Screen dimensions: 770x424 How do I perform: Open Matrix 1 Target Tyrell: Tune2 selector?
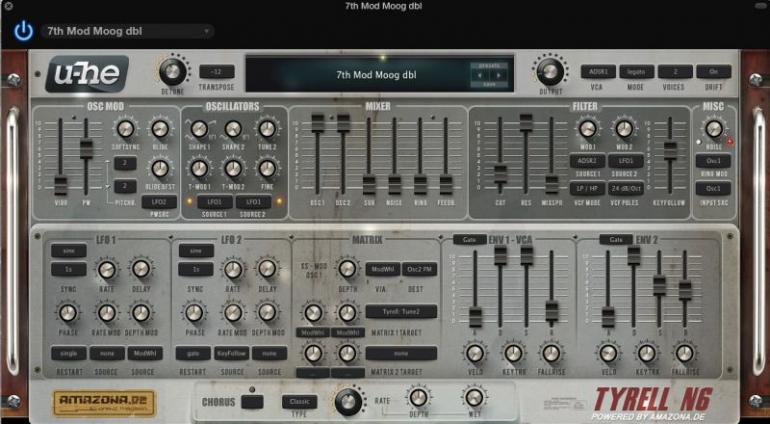tap(401, 311)
